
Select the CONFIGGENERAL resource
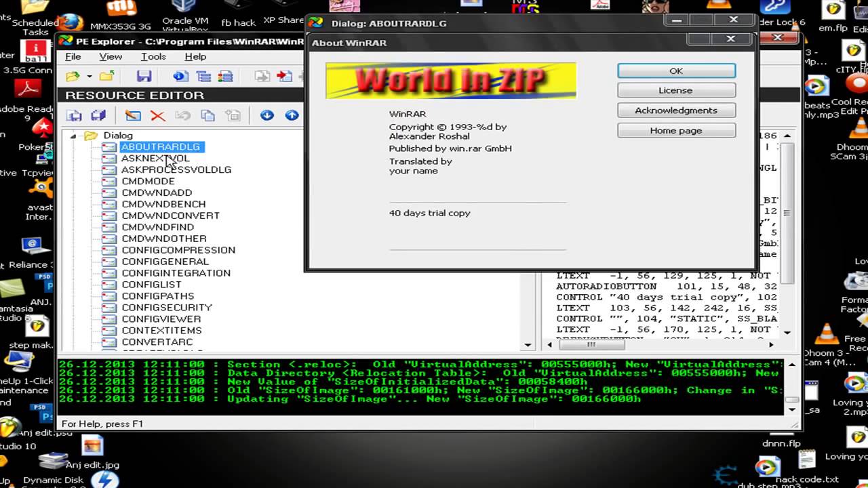(165, 262)
